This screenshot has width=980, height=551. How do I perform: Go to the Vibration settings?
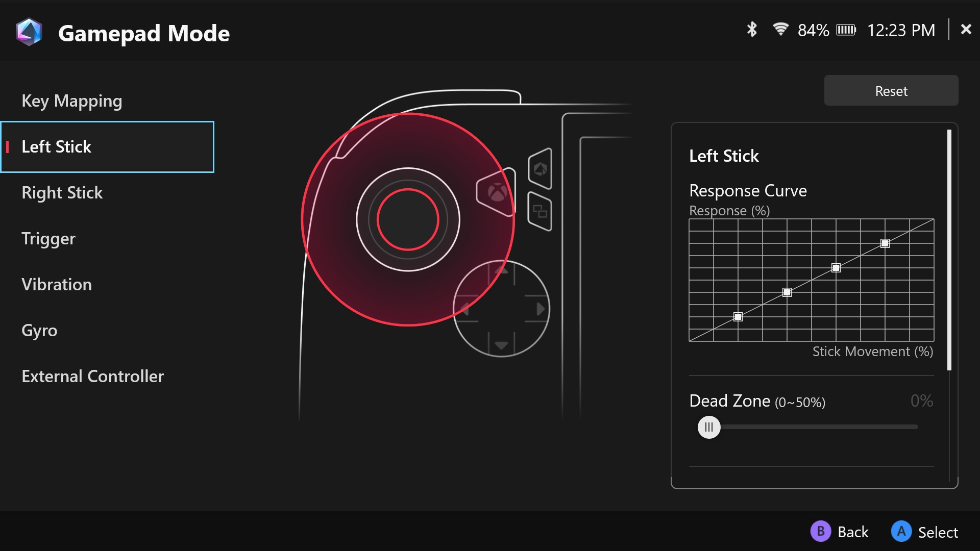(57, 285)
